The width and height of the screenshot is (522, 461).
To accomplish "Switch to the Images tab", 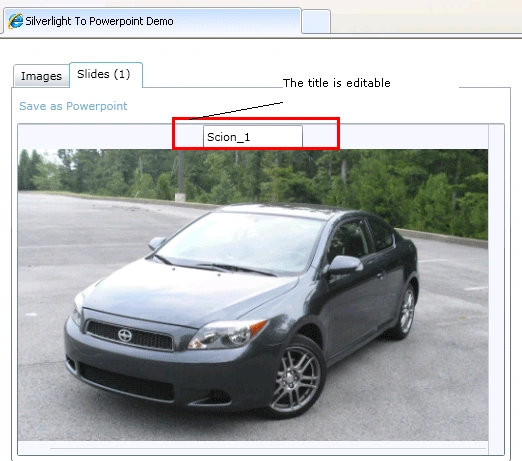I will [x=41, y=76].
